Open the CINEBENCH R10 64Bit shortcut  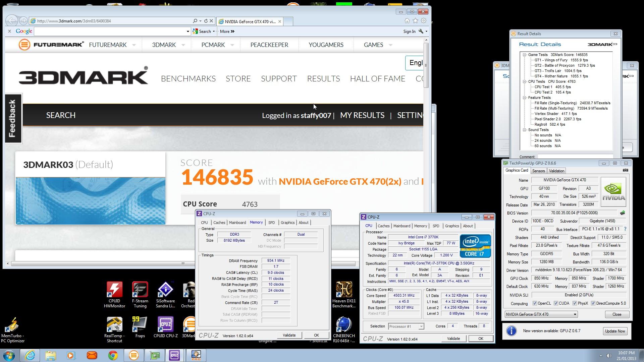click(344, 330)
